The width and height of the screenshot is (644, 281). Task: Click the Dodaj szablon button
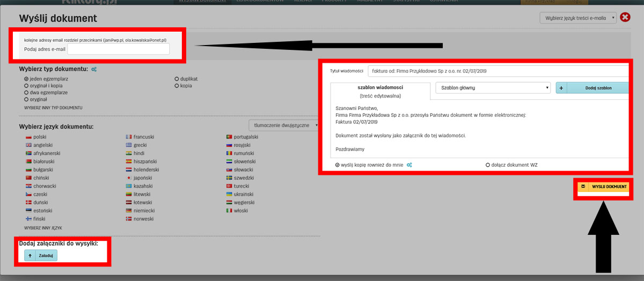592,87
